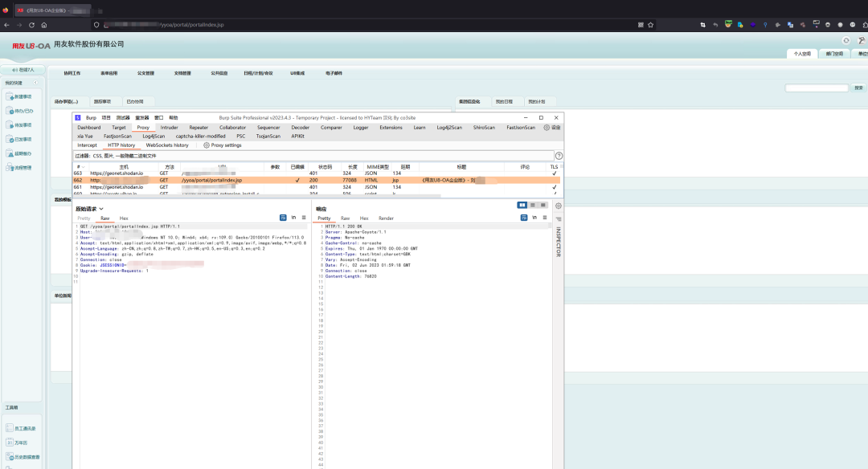Switch to stacked top/bottom layout icon

(x=533, y=206)
